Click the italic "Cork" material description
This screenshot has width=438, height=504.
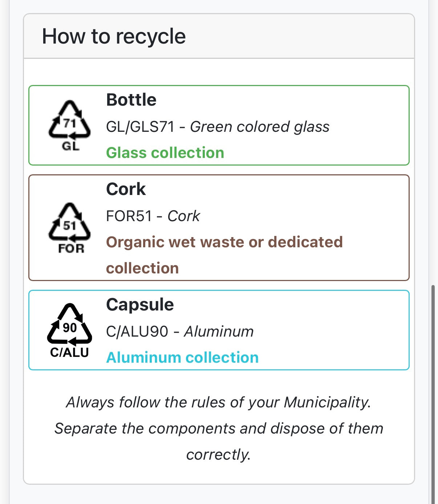pyautogui.click(x=183, y=216)
